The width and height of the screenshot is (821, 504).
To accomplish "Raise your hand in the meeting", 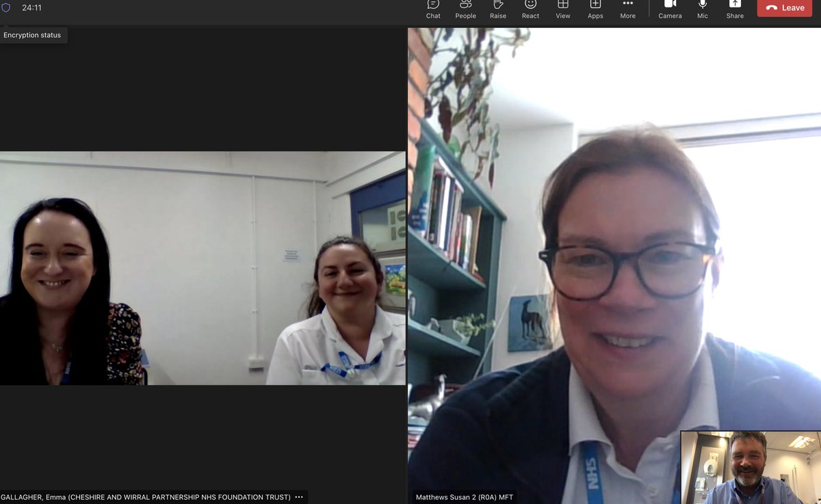I will pos(498,10).
